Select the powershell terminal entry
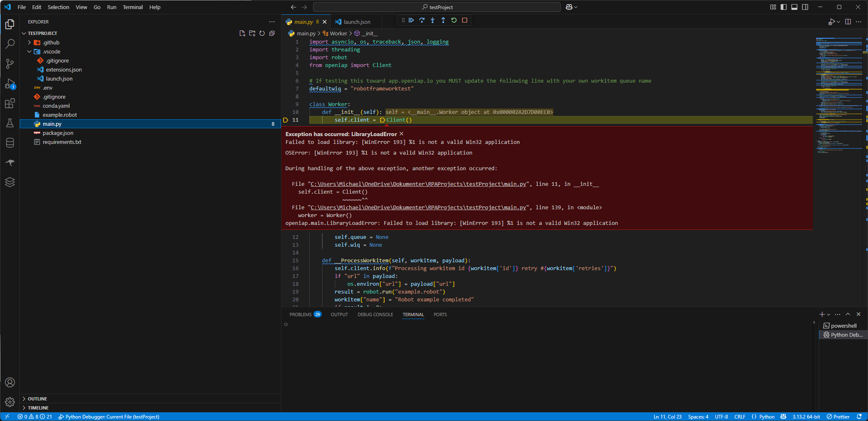The image size is (868, 421). 843,326
